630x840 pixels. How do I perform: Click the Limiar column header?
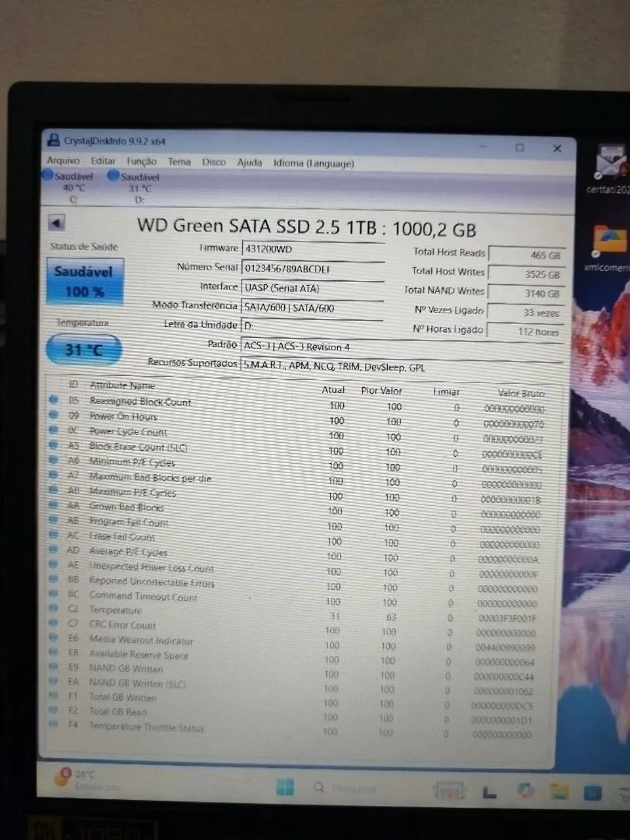446,392
